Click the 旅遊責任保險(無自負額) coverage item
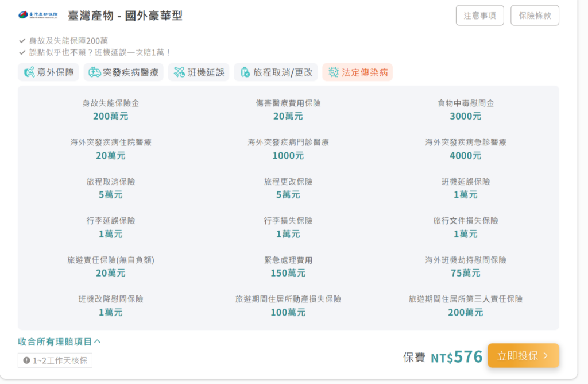Image resolution: width=588 pixels, height=384 pixels. pos(110,266)
